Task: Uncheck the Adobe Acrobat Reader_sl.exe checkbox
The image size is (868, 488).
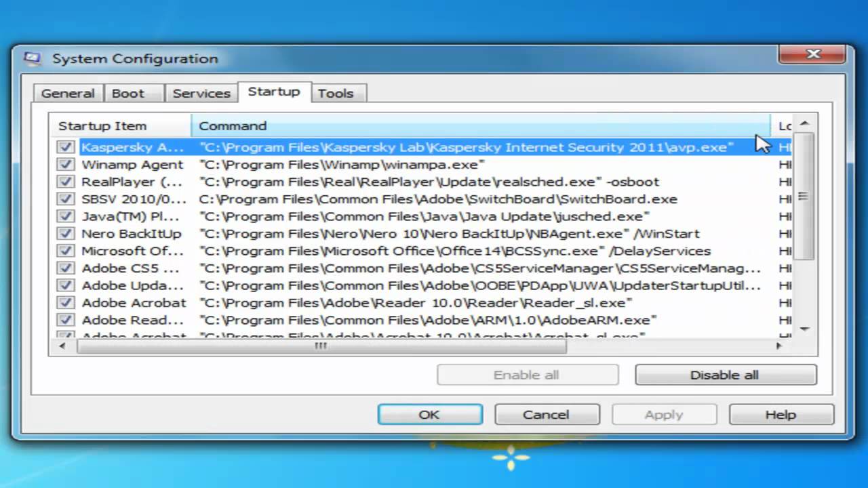Action: 66,302
